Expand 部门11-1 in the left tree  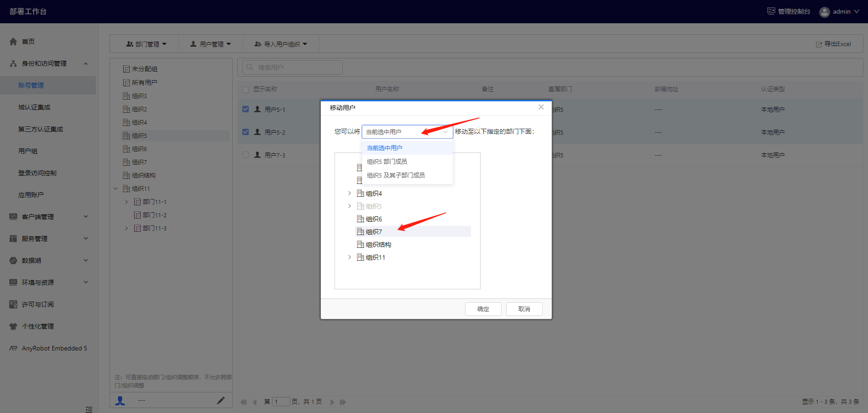pos(127,202)
